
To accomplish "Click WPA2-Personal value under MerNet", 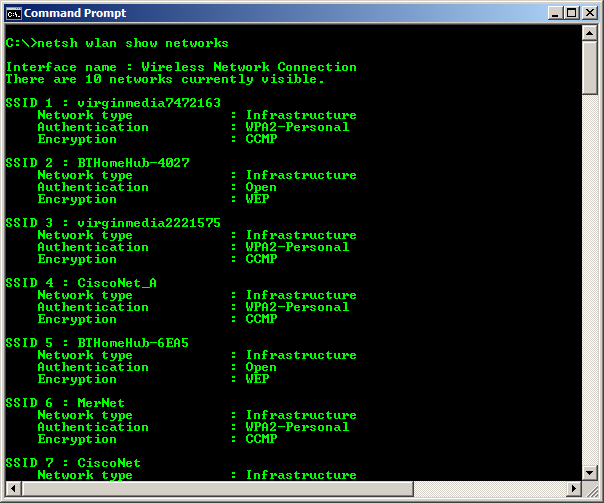I will coord(297,427).
